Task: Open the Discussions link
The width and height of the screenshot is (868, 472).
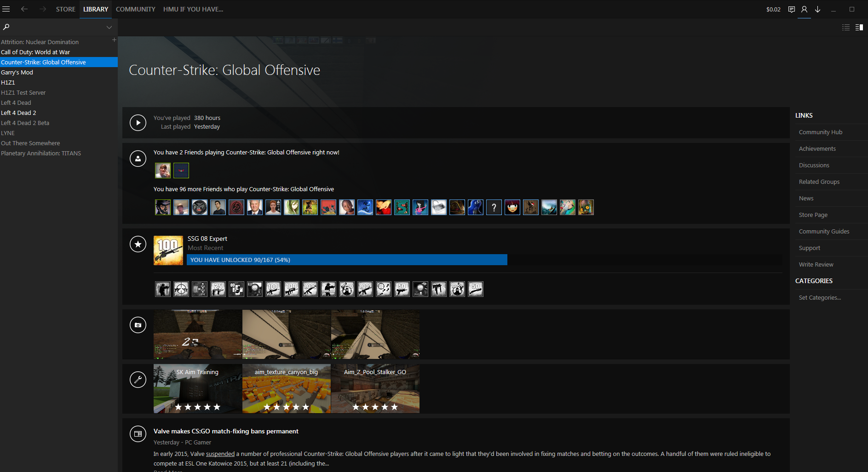Action: click(814, 165)
